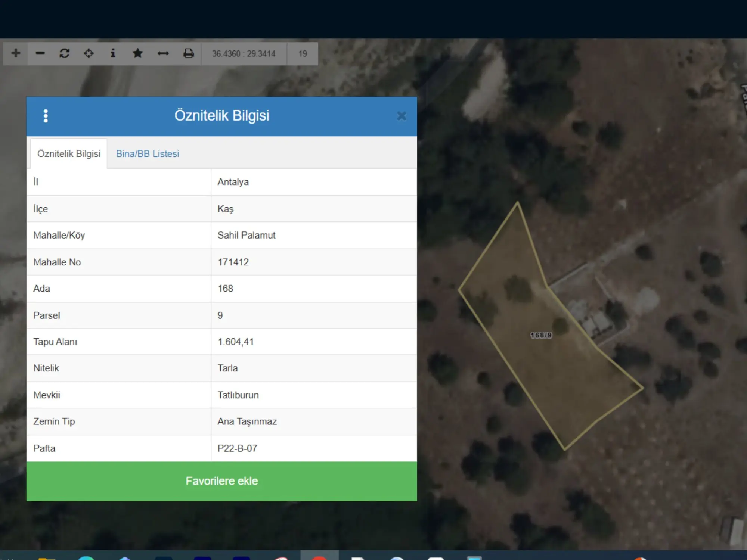Select the Öznitelik Bilgisi tab

pos(69,154)
